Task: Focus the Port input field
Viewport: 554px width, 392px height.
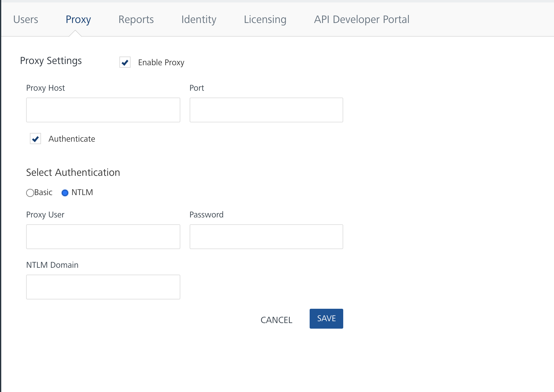Action: click(x=266, y=110)
